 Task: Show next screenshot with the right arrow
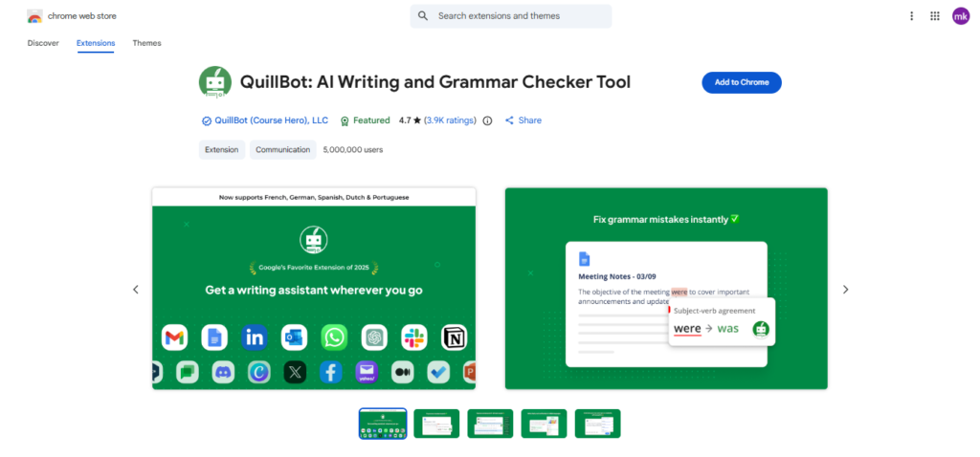point(845,290)
